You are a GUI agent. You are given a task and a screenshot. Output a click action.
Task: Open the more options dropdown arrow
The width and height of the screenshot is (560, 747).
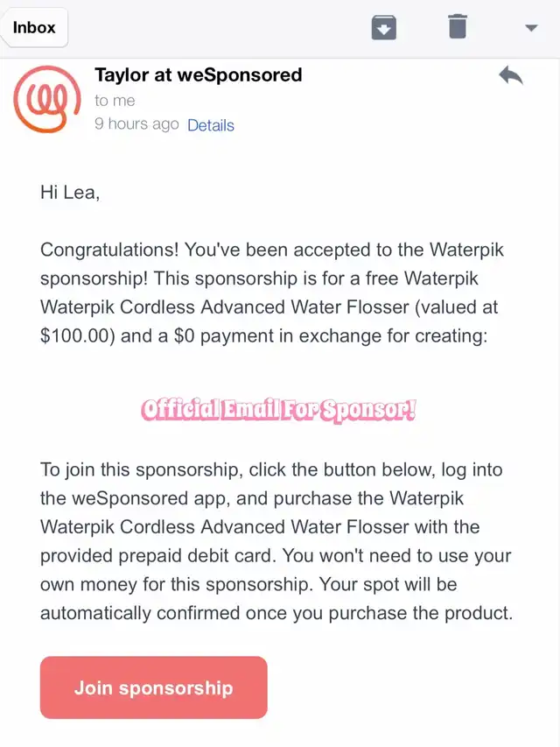pyautogui.click(x=531, y=28)
